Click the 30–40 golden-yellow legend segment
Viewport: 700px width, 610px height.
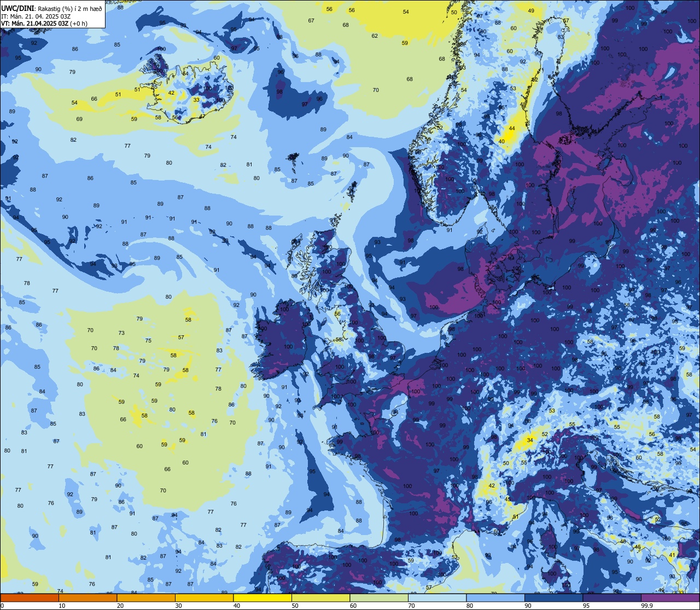[x=204, y=597]
